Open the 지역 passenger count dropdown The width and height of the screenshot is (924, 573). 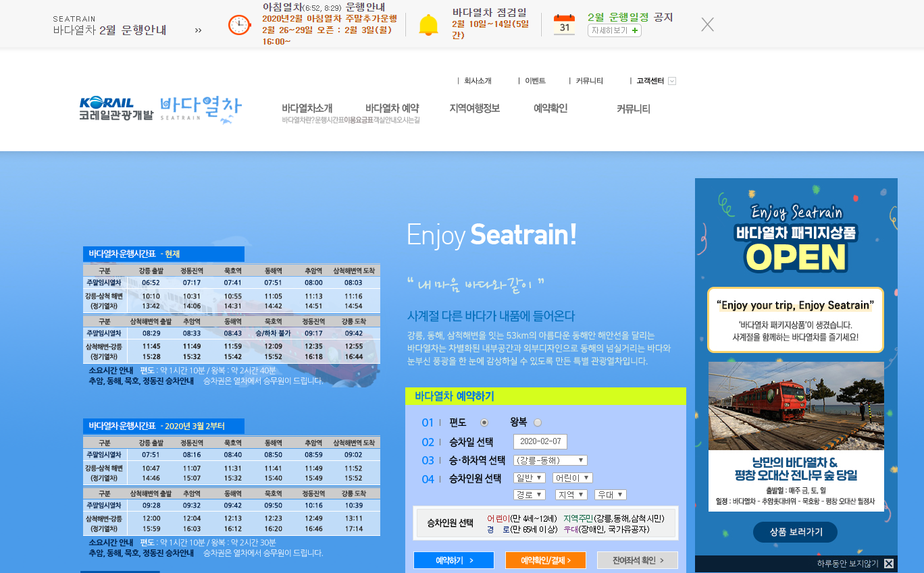tap(571, 495)
